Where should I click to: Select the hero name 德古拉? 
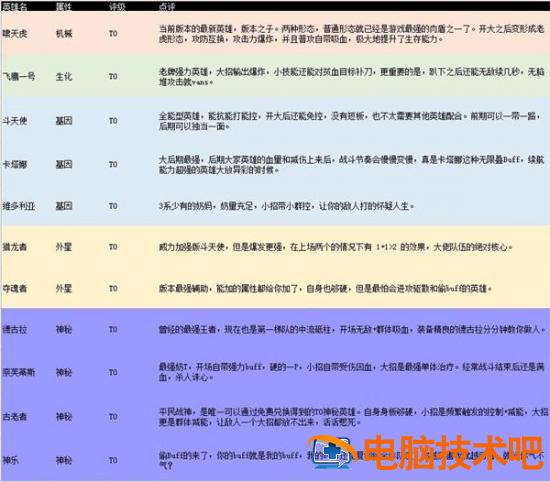point(14,330)
